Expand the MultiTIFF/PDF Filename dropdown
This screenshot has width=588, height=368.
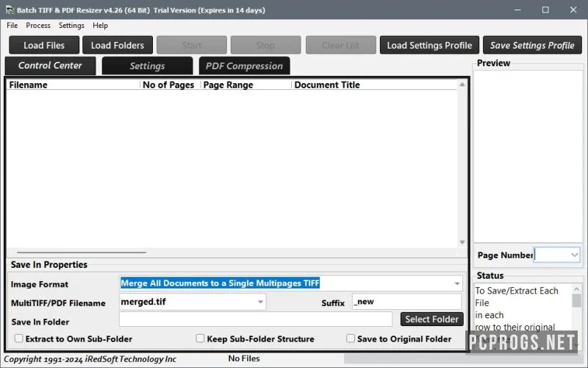pyautogui.click(x=260, y=302)
